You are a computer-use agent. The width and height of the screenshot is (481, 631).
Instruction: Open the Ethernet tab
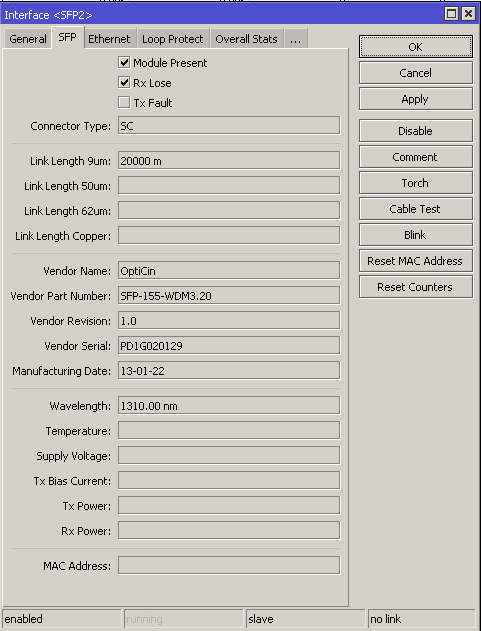coord(109,39)
